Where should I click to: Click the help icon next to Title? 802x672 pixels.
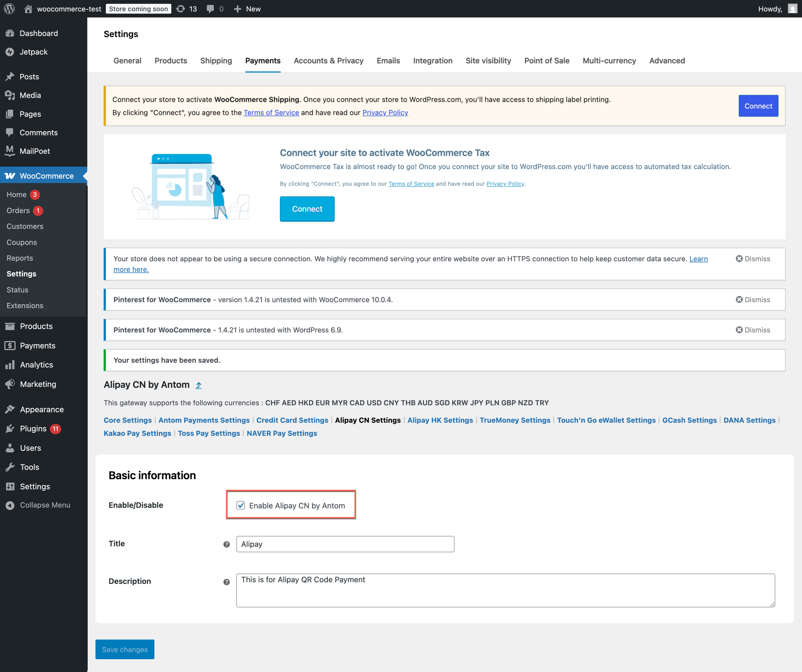[x=226, y=544]
